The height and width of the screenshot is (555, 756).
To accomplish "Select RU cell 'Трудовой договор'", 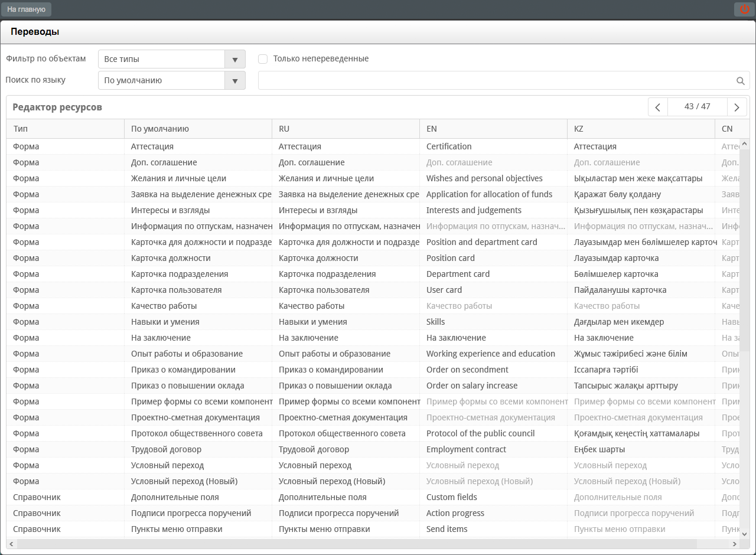I will coord(346,449).
